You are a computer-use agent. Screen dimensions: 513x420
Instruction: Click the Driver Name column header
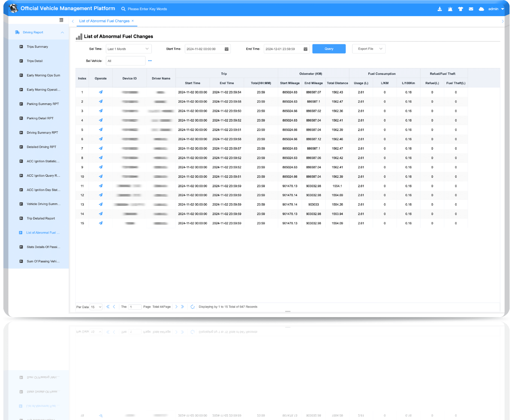[161, 78]
